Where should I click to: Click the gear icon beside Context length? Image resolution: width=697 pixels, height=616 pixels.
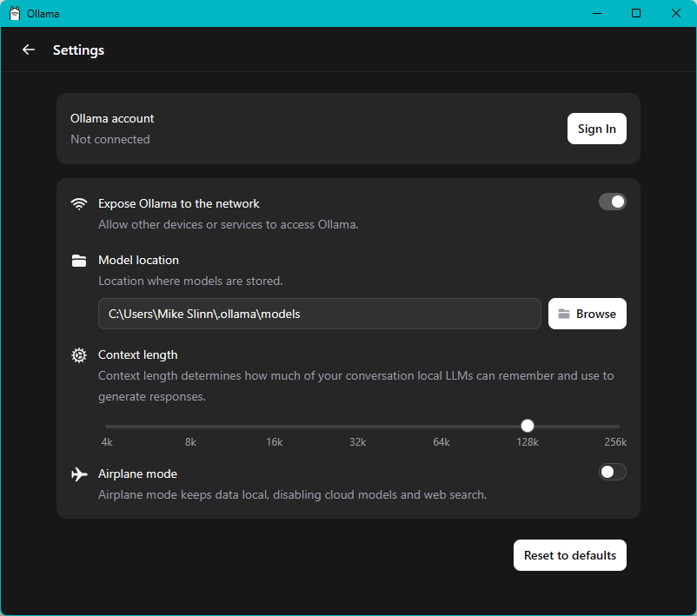(x=79, y=355)
